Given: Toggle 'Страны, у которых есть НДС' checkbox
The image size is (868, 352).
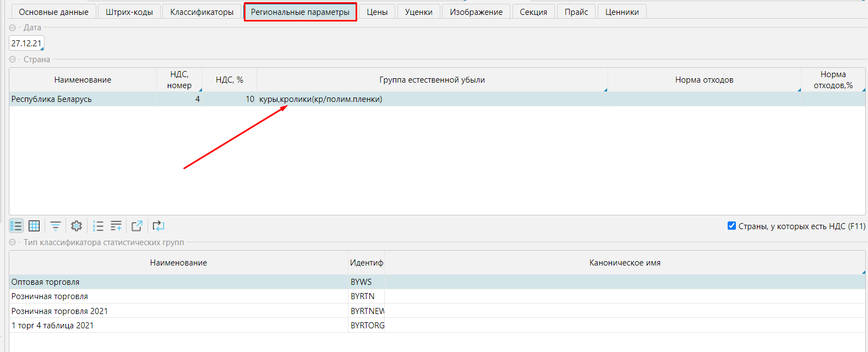Looking at the screenshot, I should 731,226.
